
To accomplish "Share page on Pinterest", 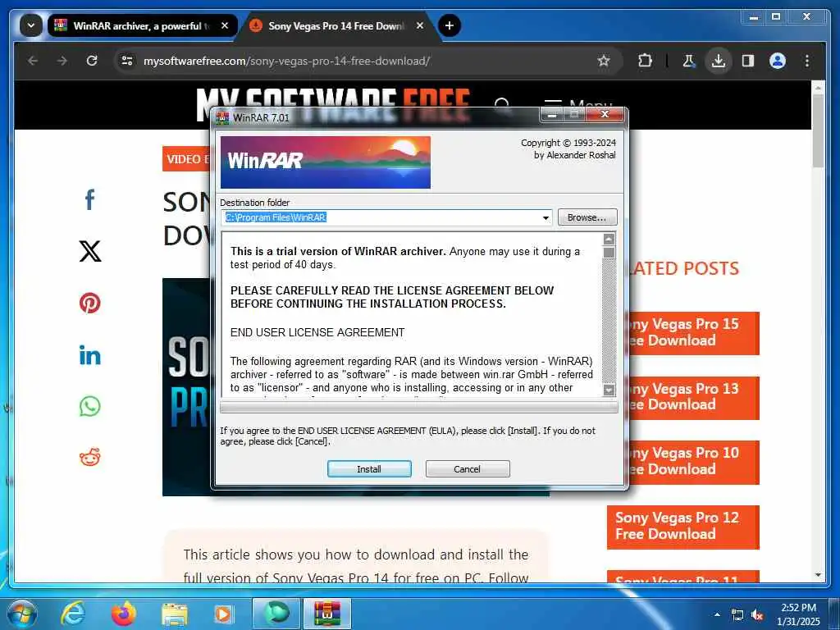I will coord(90,304).
